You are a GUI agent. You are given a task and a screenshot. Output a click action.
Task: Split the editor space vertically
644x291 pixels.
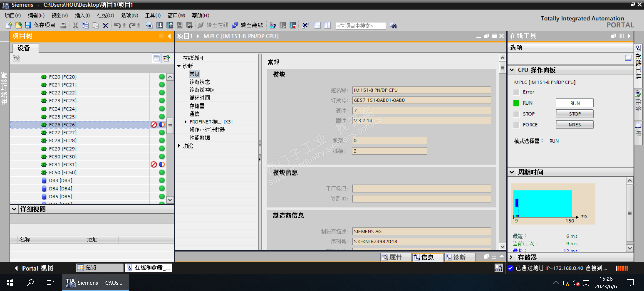coord(327,25)
